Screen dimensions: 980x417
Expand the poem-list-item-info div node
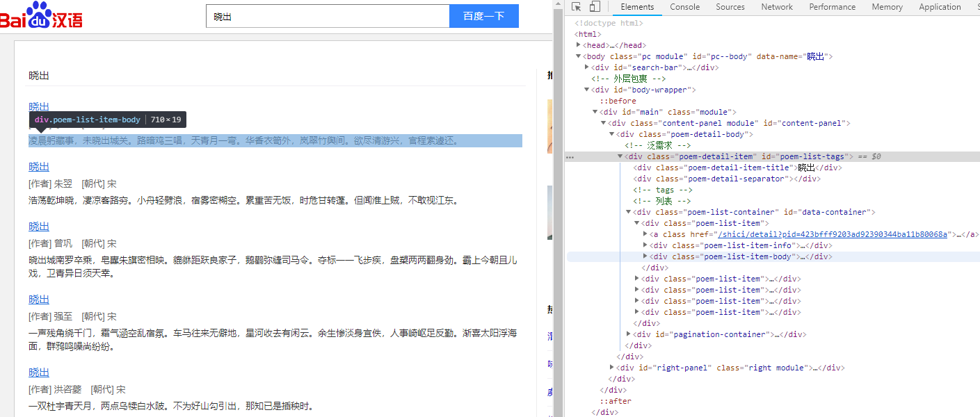[x=645, y=245]
